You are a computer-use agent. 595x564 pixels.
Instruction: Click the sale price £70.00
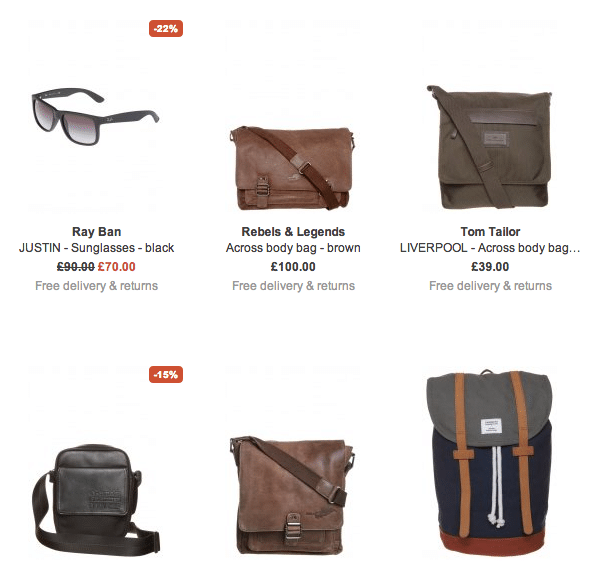pyautogui.click(x=116, y=267)
